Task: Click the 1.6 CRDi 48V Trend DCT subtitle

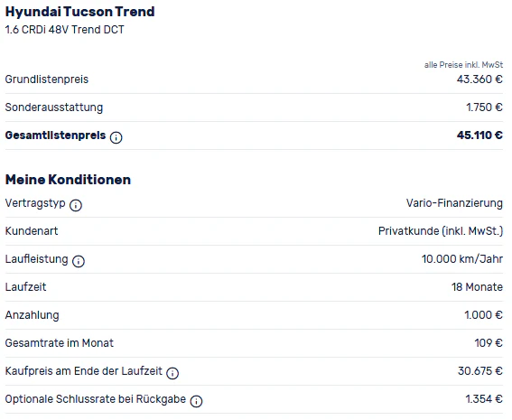Action: (x=65, y=30)
